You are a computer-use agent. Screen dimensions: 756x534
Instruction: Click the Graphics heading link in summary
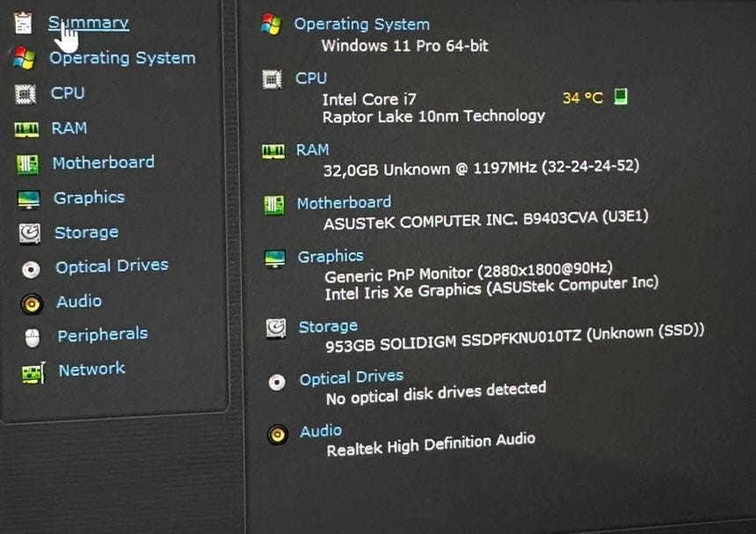(x=331, y=256)
